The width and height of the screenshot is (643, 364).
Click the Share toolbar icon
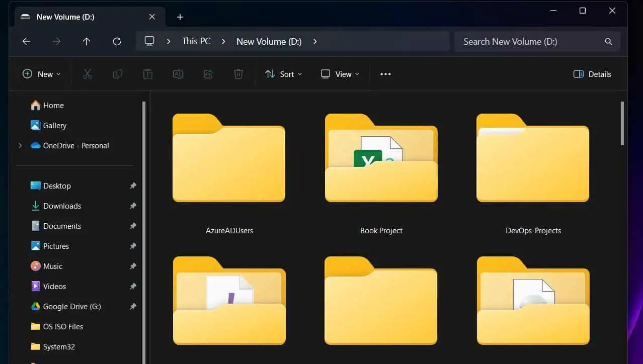[208, 74]
